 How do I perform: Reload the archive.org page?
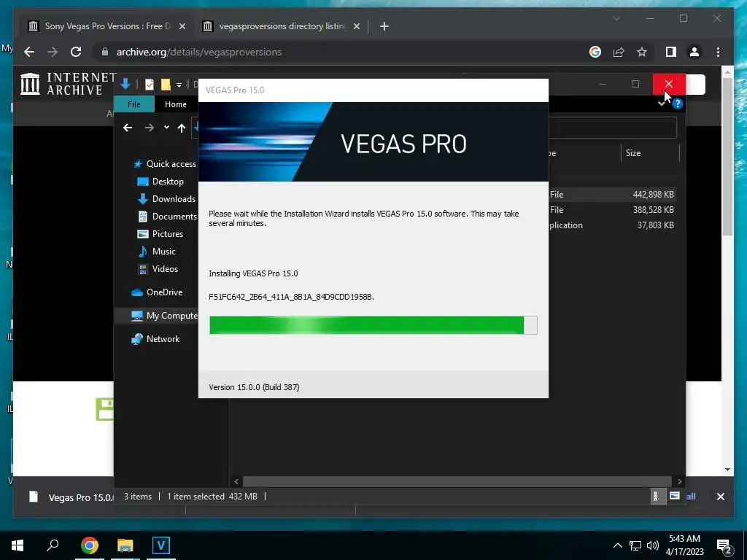(x=76, y=52)
